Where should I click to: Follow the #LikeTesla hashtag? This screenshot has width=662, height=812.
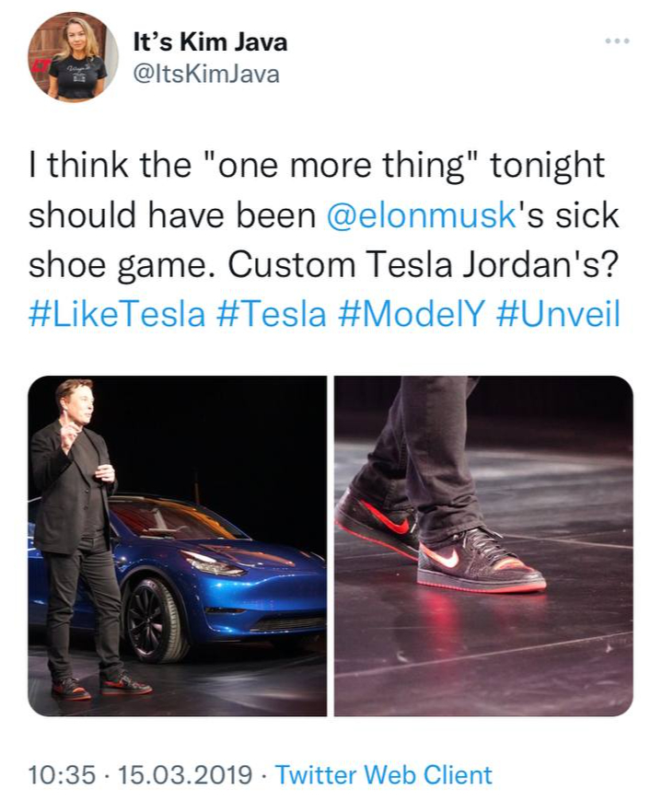tap(117, 314)
